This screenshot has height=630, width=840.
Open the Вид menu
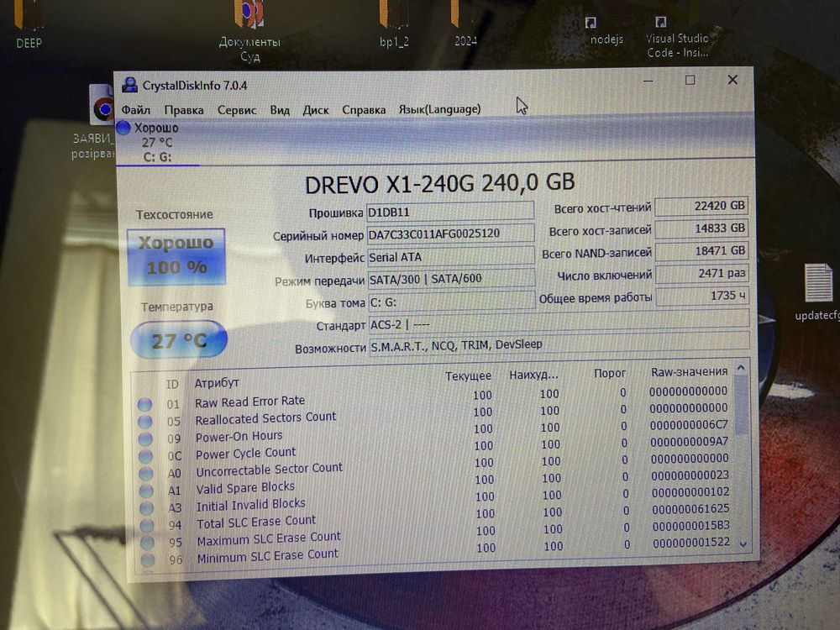point(280,110)
